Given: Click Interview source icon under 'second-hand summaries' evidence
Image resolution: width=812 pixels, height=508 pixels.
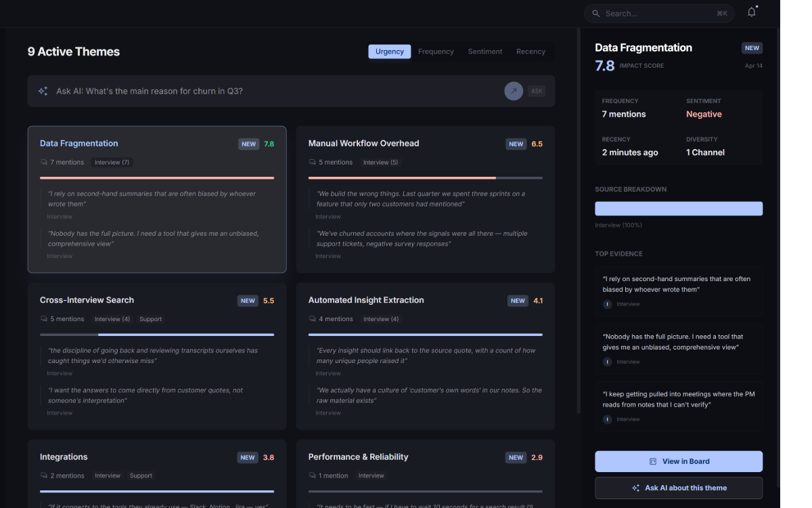Looking at the screenshot, I should coord(607,304).
